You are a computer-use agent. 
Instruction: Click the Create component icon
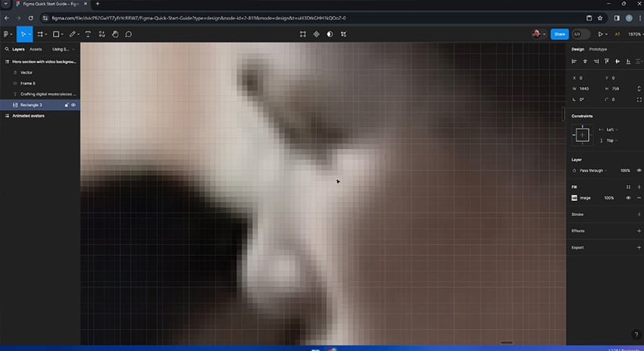(316, 35)
